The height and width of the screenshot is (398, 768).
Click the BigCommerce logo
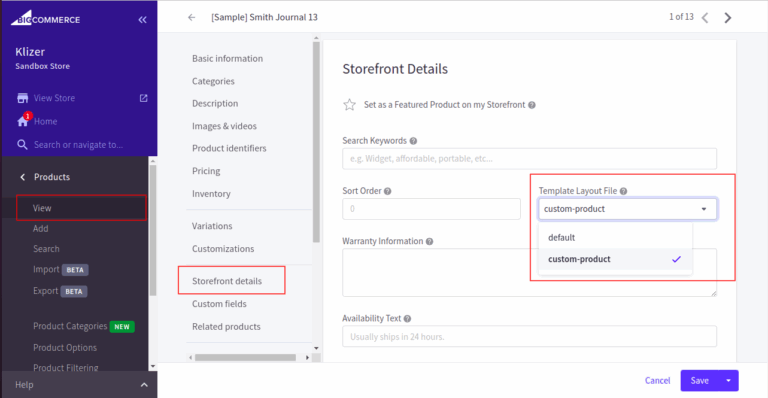[46, 19]
